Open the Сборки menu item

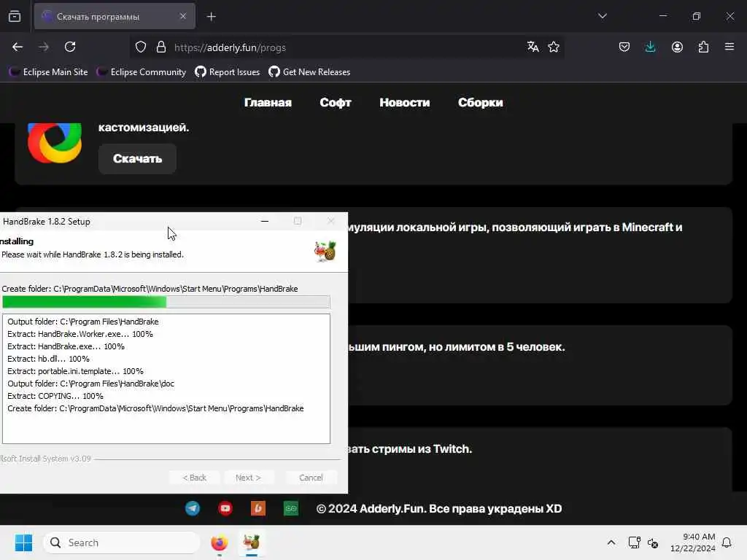[480, 102]
